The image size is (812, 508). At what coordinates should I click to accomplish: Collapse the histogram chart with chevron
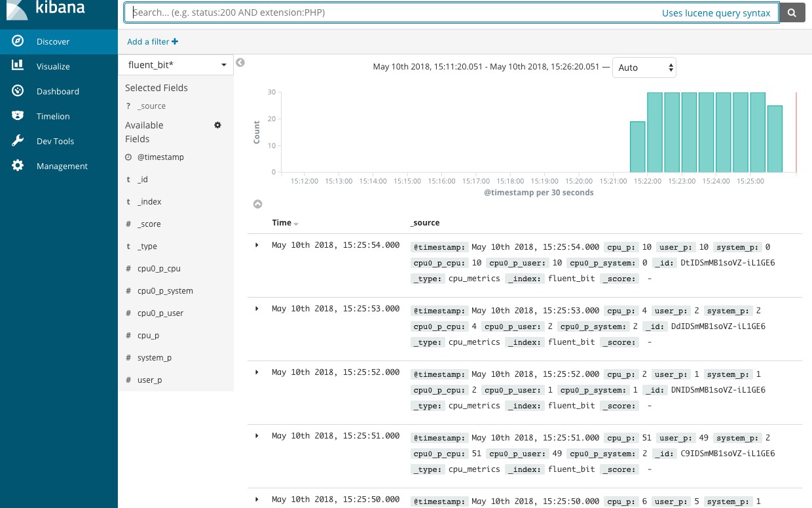(258, 205)
